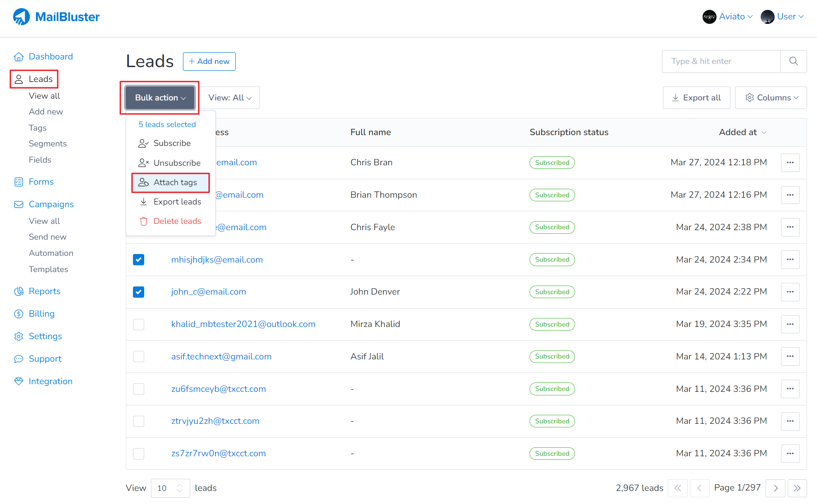Click the search magnifier icon
Viewport: 817px width, 504px height.
coord(793,61)
